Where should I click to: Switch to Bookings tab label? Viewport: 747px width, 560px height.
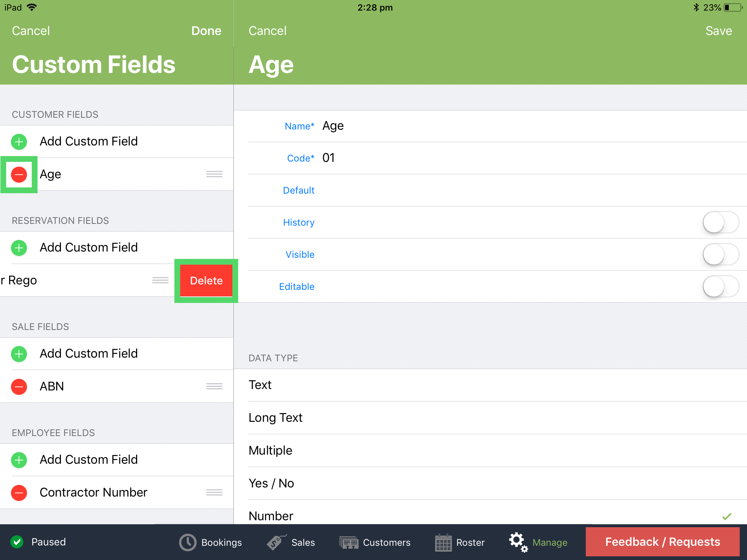[x=221, y=542]
